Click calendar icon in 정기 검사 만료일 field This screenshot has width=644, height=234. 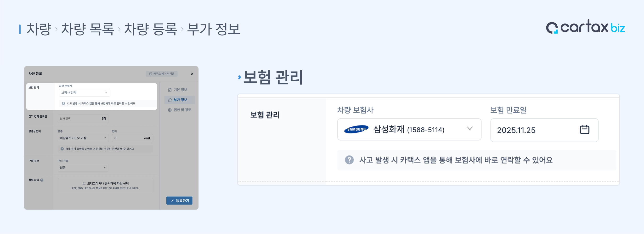coord(104,119)
